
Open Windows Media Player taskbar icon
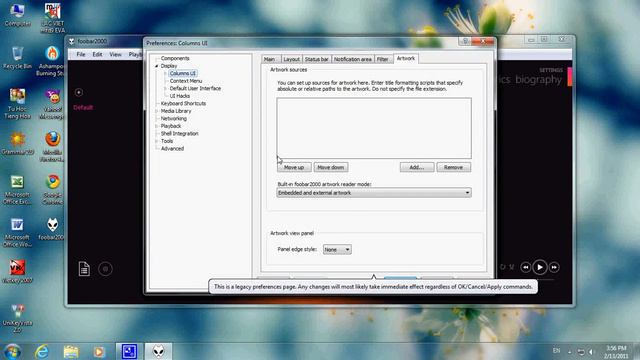[99, 351]
